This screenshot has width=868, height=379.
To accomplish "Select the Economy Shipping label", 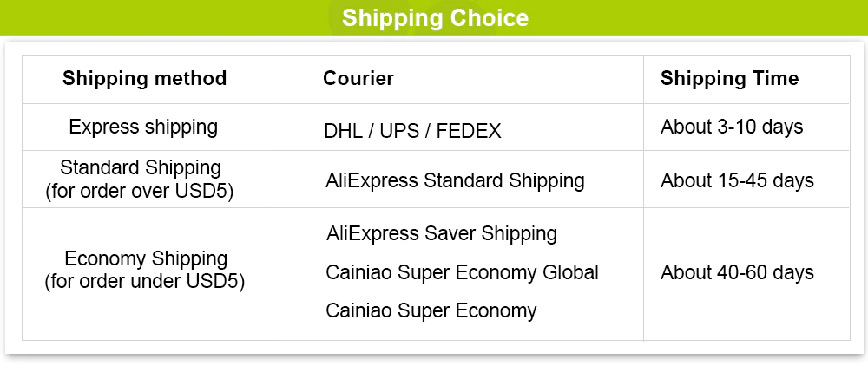I will 146,258.
